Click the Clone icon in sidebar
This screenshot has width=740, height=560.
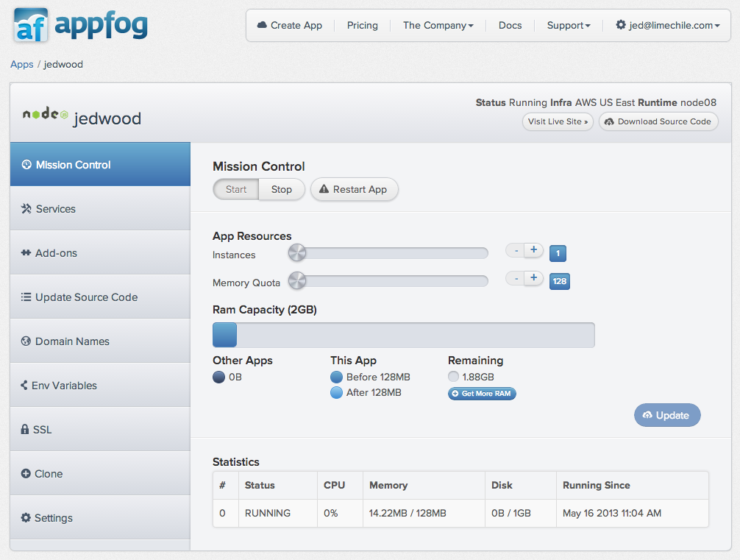click(25, 473)
